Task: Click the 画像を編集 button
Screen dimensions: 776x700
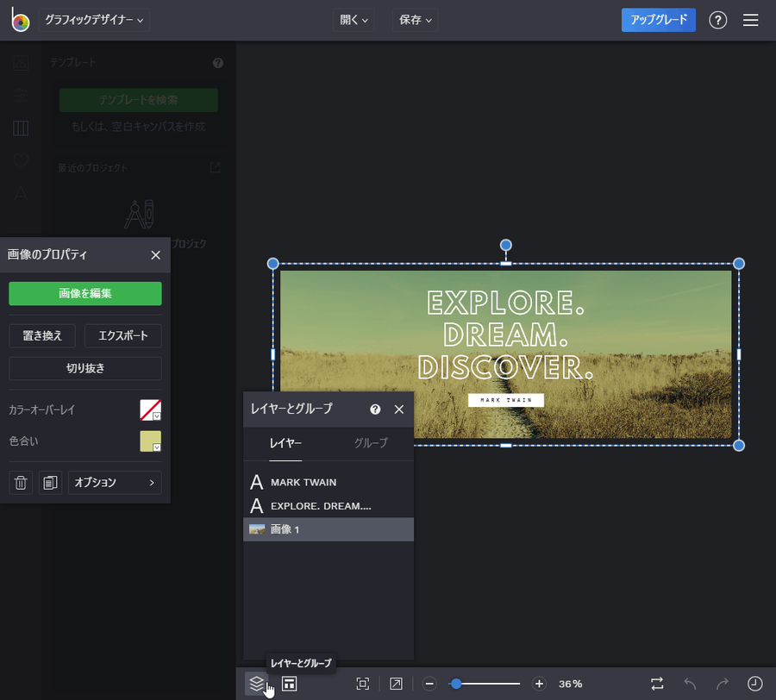Action: (85, 293)
